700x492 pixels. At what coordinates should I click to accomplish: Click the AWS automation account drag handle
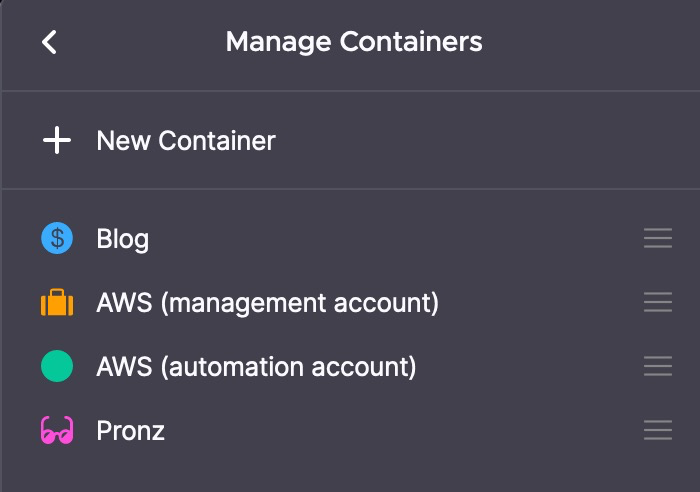coord(657,367)
